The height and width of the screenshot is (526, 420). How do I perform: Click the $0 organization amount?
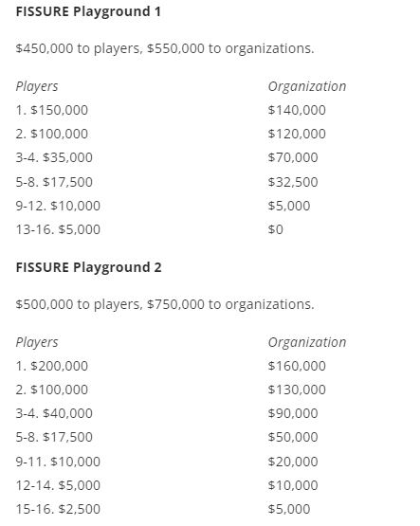tap(275, 229)
